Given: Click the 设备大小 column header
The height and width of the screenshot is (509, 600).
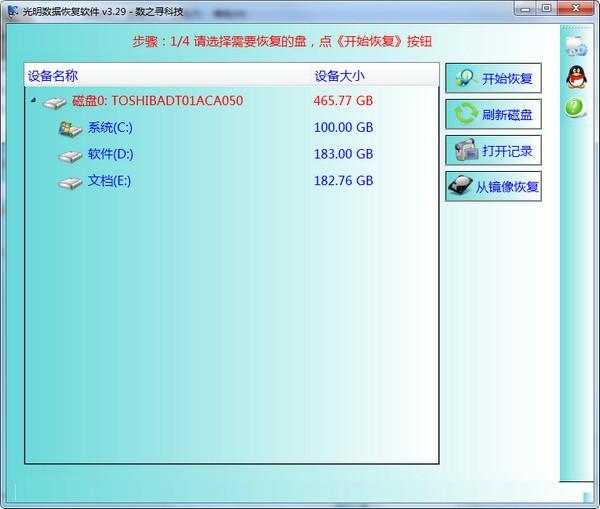Looking at the screenshot, I should pos(339,76).
